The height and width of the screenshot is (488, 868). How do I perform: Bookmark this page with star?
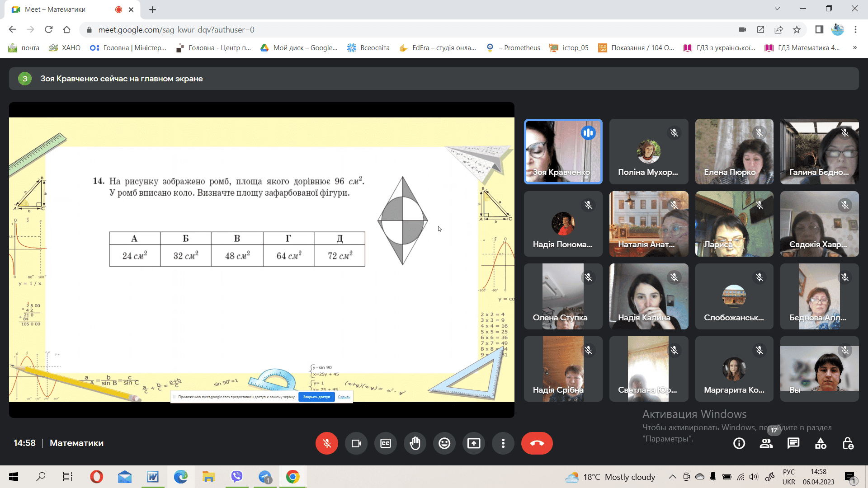coord(797,29)
